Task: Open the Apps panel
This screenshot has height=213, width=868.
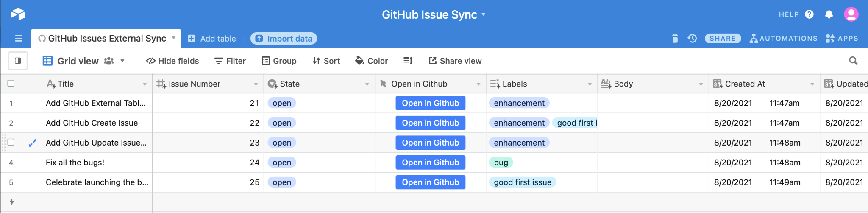Action: click(842, 39)
